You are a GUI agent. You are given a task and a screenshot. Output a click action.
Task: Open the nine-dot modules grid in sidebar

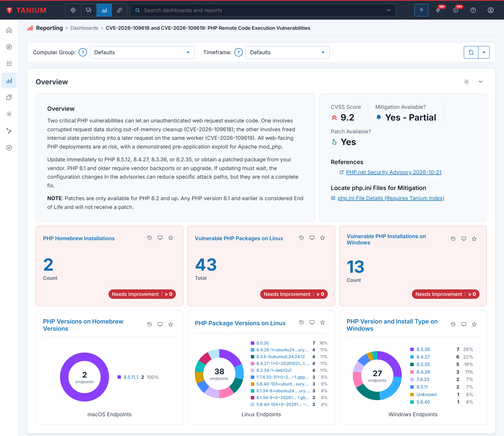tap(9, 64)
